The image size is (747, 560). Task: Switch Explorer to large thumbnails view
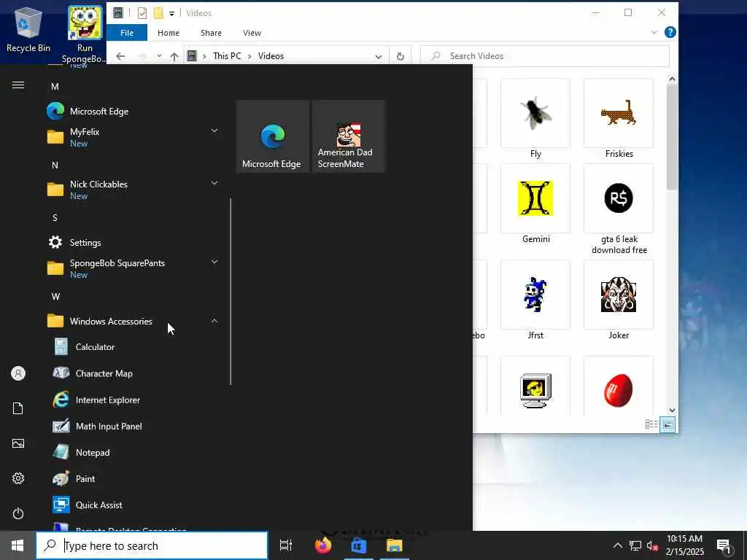click(x=668, y=424)
